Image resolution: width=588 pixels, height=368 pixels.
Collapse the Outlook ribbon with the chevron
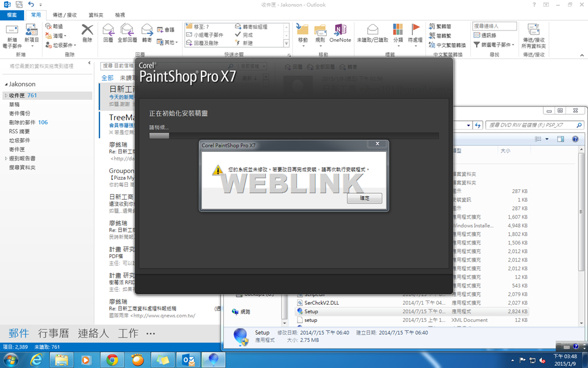[582, 55]
